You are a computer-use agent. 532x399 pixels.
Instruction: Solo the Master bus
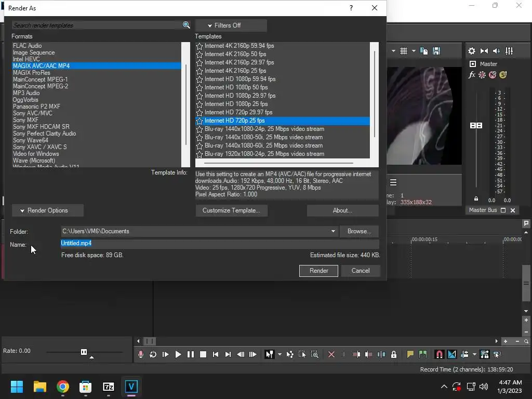(503, 75)
